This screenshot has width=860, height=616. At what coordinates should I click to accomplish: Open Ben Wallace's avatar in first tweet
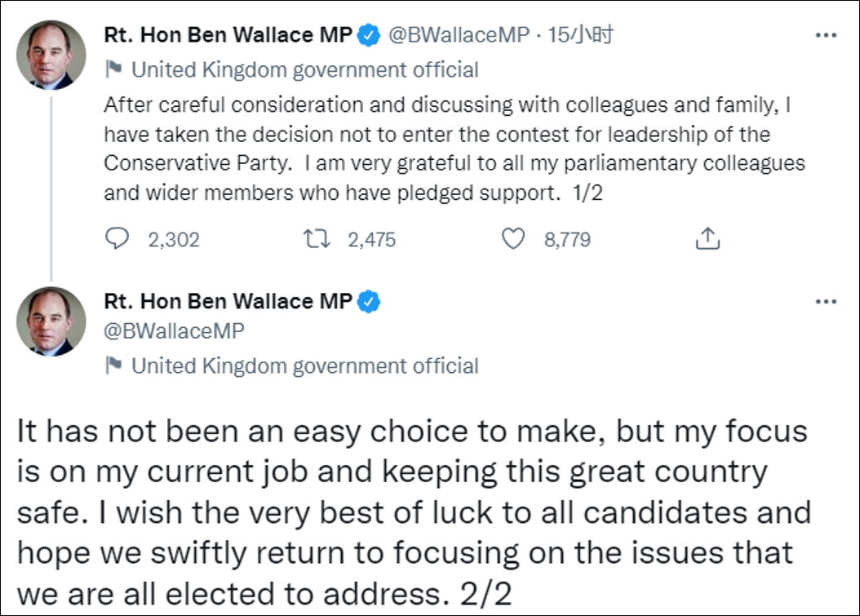(x=51, y=55)
